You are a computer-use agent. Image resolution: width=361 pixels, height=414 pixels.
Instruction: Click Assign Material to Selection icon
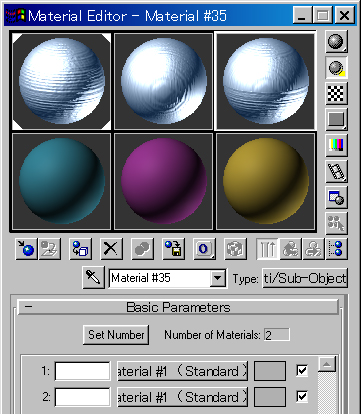tap(80, 249)
